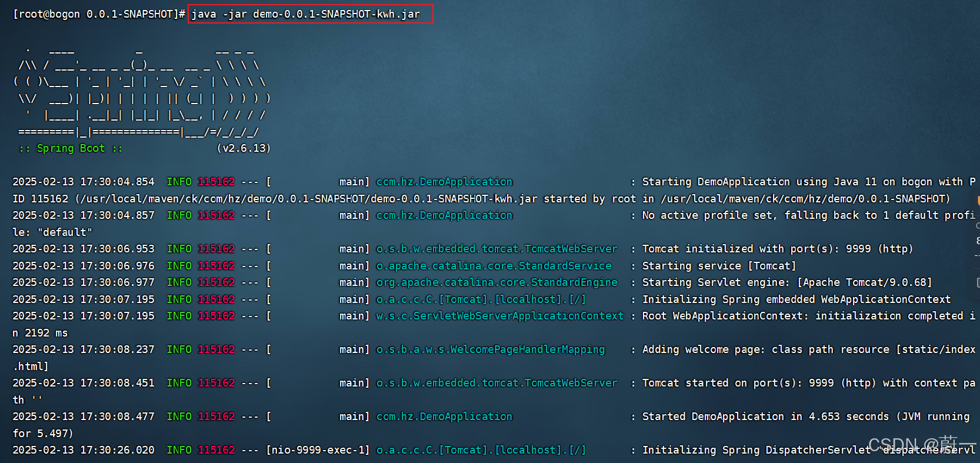This screenshot has width=980, height=463.
Task: Select the shell prompt [root@bogon 0.0.1-SNAPSHOT]#
Action: (99, 14)
